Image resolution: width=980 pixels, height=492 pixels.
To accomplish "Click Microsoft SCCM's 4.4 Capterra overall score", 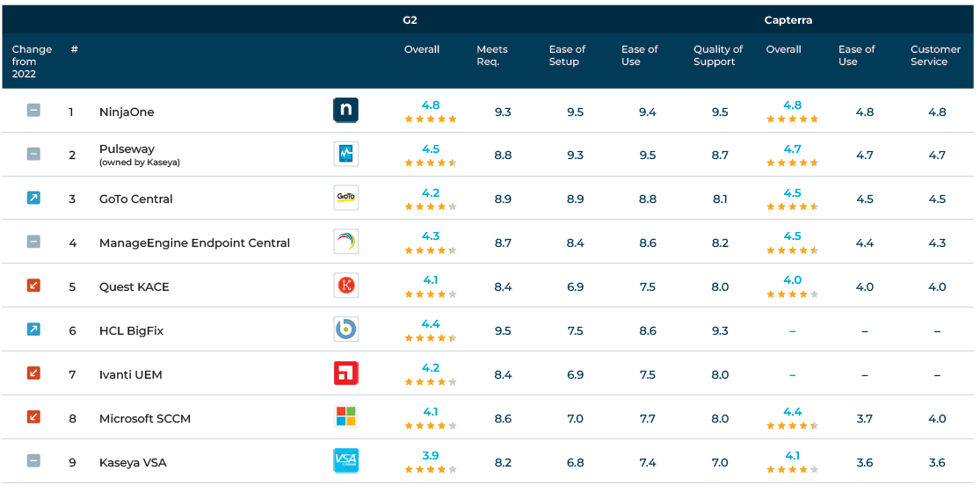I will (793, 411).
